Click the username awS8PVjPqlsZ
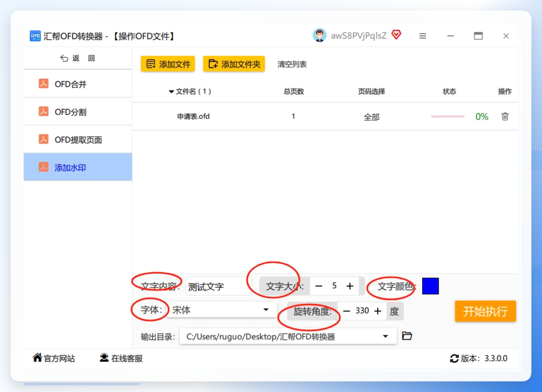542x392 pixels. (x=358, y=36)
